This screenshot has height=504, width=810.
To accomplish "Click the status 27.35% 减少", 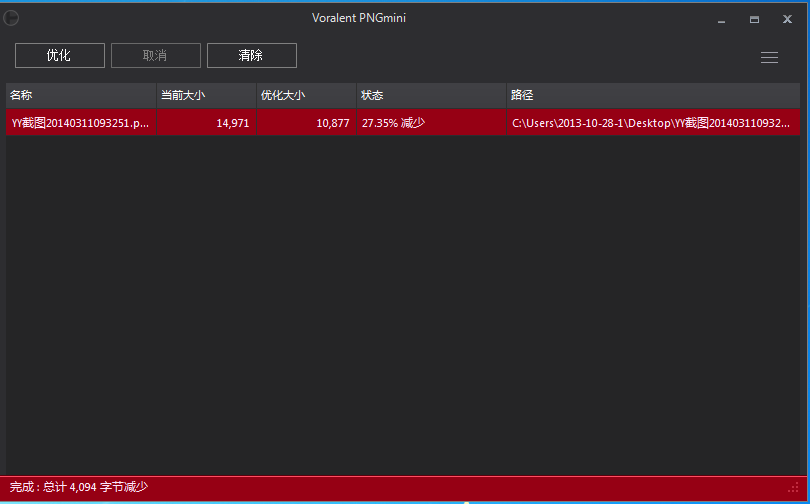I will (394, 123).
